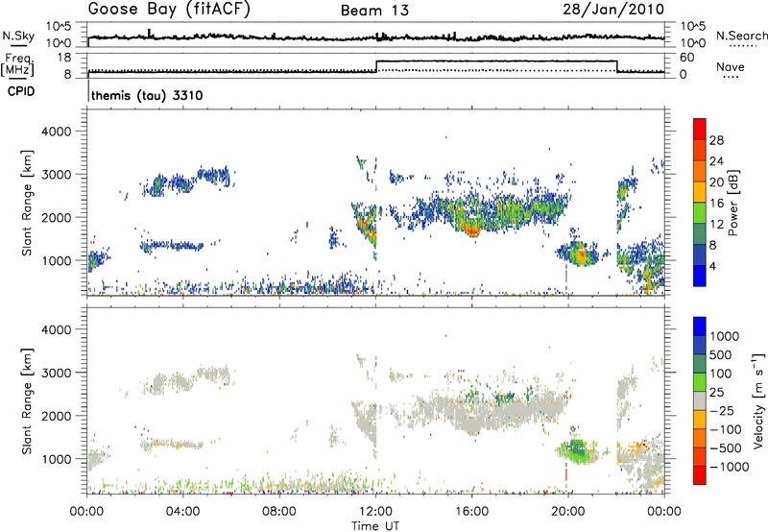Screen dimensions: 768x532
Task: Click the green velocity patch near 20:30 UT
Action: point(579,450)
